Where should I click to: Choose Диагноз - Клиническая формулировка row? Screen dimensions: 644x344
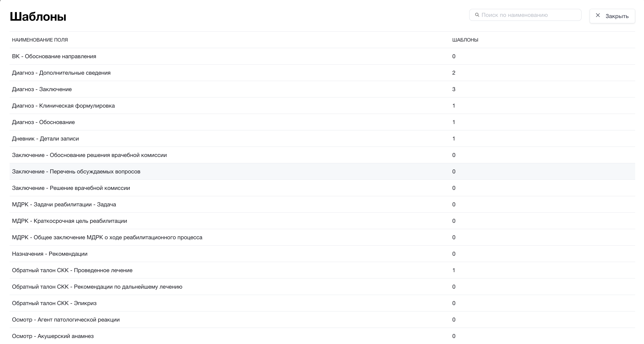tap(63, 106)
